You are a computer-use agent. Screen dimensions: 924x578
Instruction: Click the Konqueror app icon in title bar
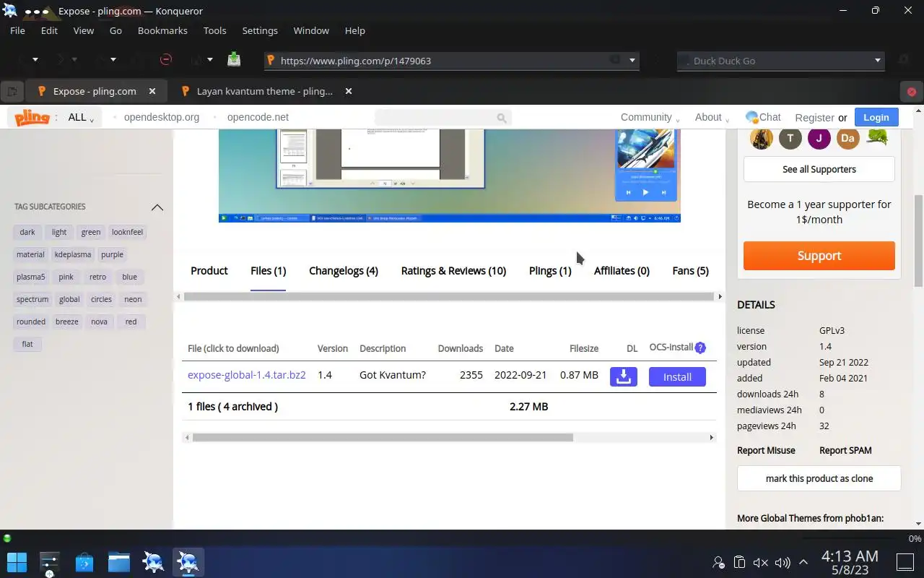(9, 10)
